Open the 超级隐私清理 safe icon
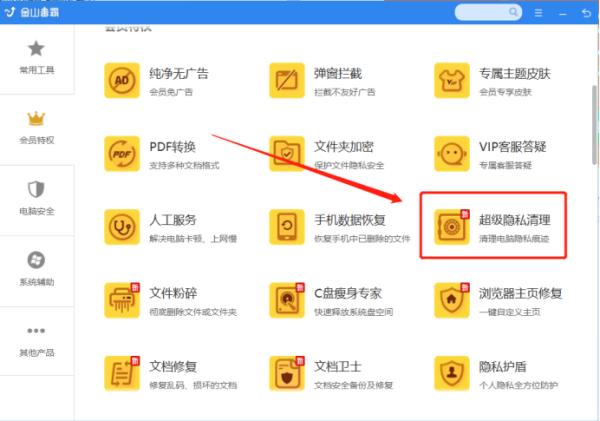The width and height of the screenshot is (600, 421). pyautogui.click(x=452, y=227)
